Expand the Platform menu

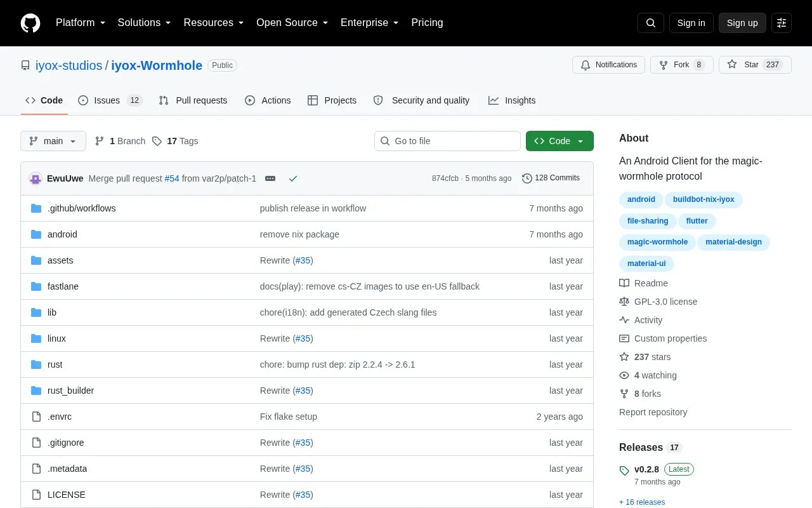pos(80,23)
